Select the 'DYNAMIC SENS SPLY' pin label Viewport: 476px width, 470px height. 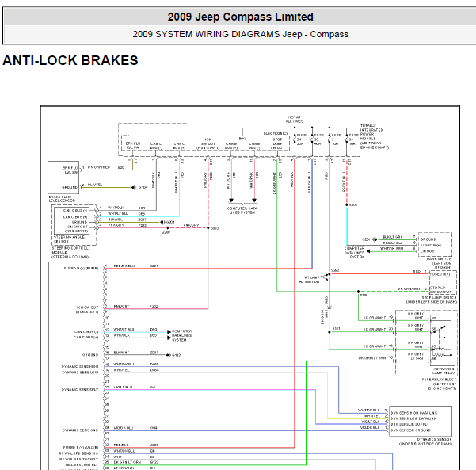[80, 389]
